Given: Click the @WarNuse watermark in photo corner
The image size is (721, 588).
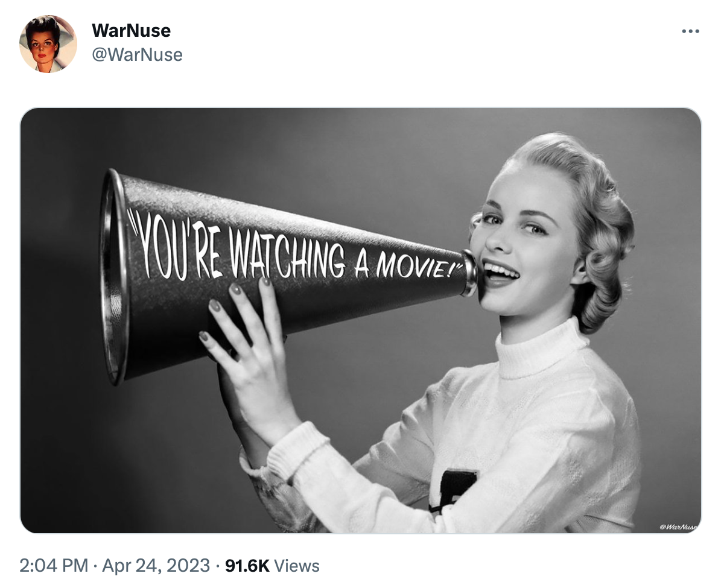Looking at the screenshot, I should [x=678, y=526].
